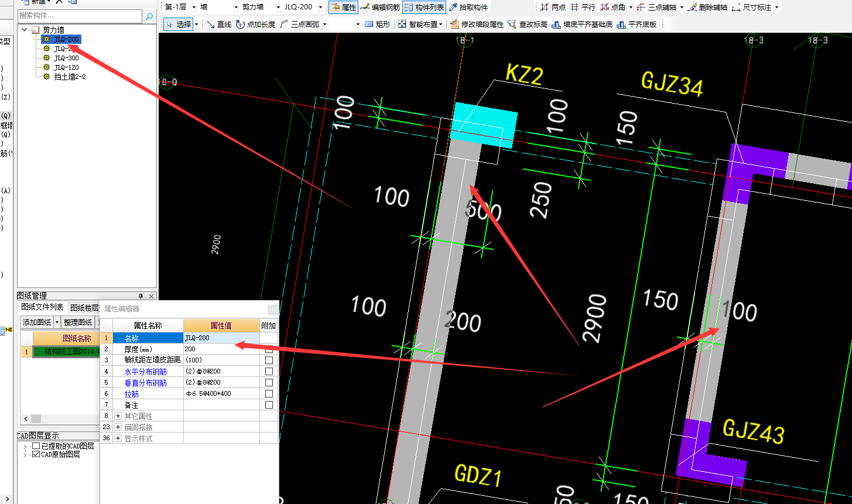Screen dimensions: 852x504
Task: Open 编辑钢筋 rebar editor
Action: (380, 8)
